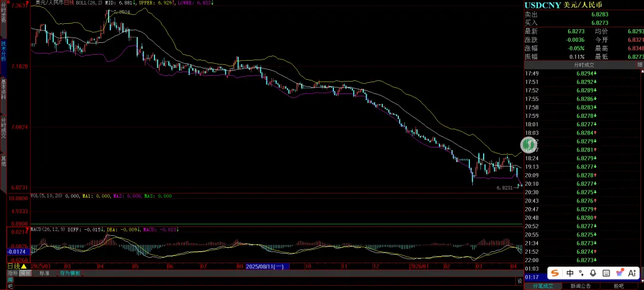Select the 17:49 trade row
644x290 pixels.
click(581, 73)
